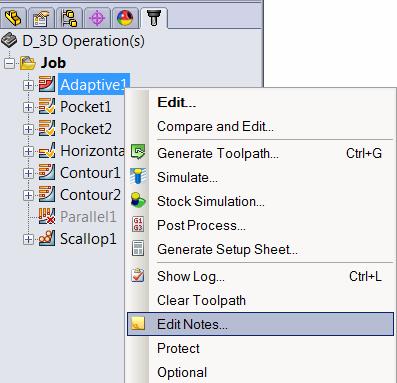
Task: Select the Pocket1 operation in tree
Action: click(86, 107)
